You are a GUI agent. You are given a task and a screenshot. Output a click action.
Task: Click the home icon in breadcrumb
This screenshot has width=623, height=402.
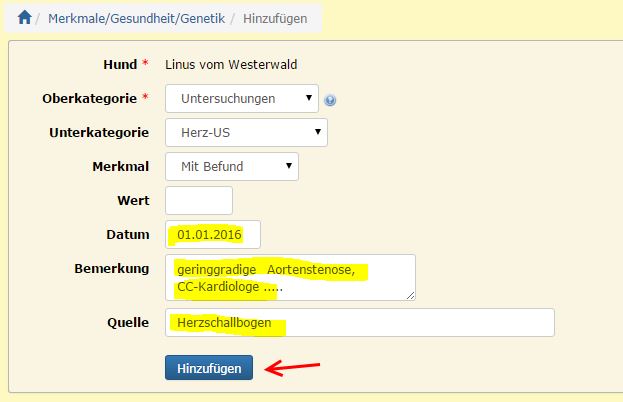(x=24, y=17)
